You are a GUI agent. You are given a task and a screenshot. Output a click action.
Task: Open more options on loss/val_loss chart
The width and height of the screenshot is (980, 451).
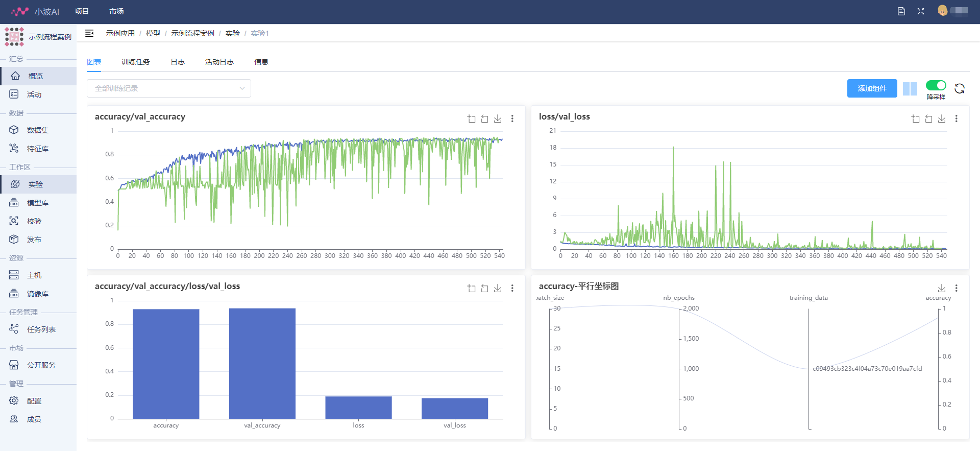coord(956,118)
